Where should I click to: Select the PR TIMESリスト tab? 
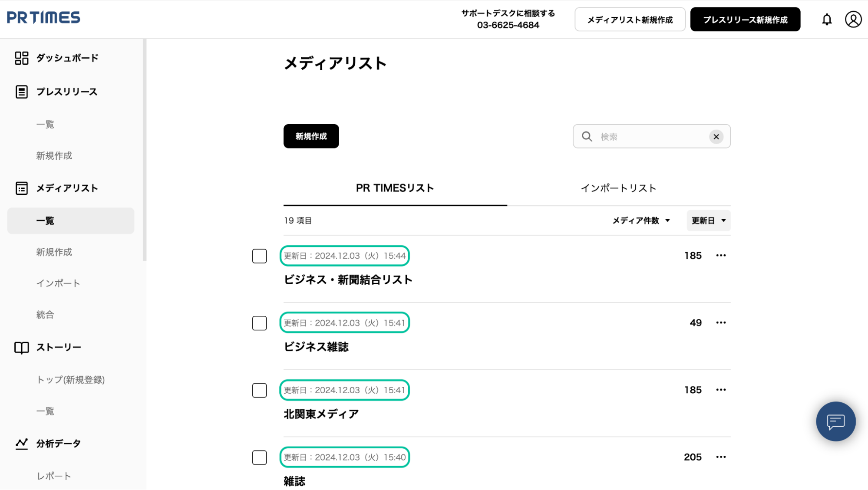(x=395, y=188)
